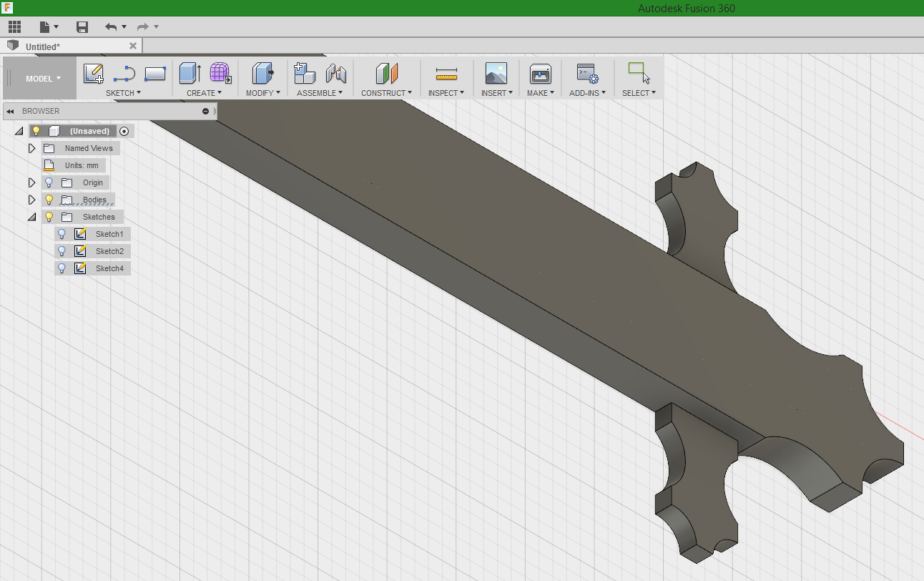This screenshot has height=581, width=924.
Task: Click the Insert image icon
Action: tap(496, 73)
